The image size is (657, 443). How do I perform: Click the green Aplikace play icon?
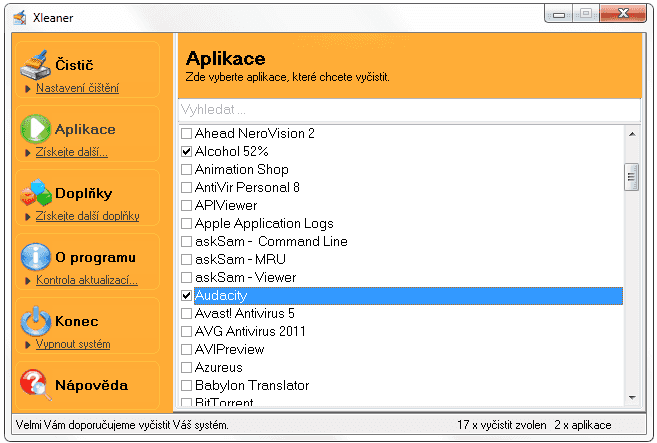point(36,129)
